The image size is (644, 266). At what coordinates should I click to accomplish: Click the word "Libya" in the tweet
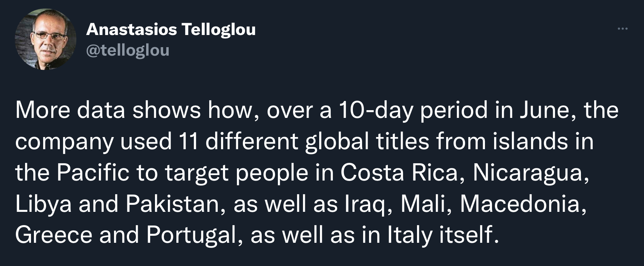tap(43, 204)
